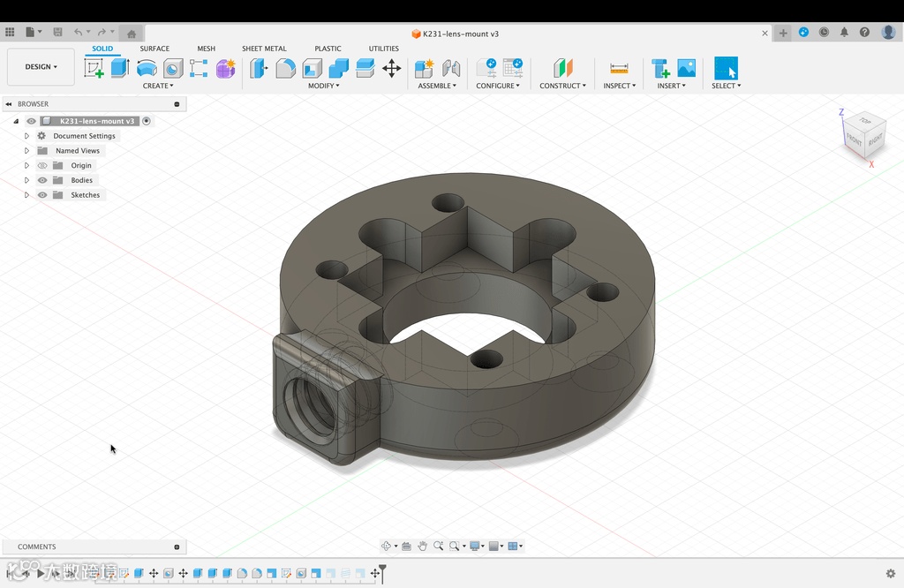Select the Combine tool
Image resolution: width=904 pixels, height=588 pixels.
pos(338,68)
